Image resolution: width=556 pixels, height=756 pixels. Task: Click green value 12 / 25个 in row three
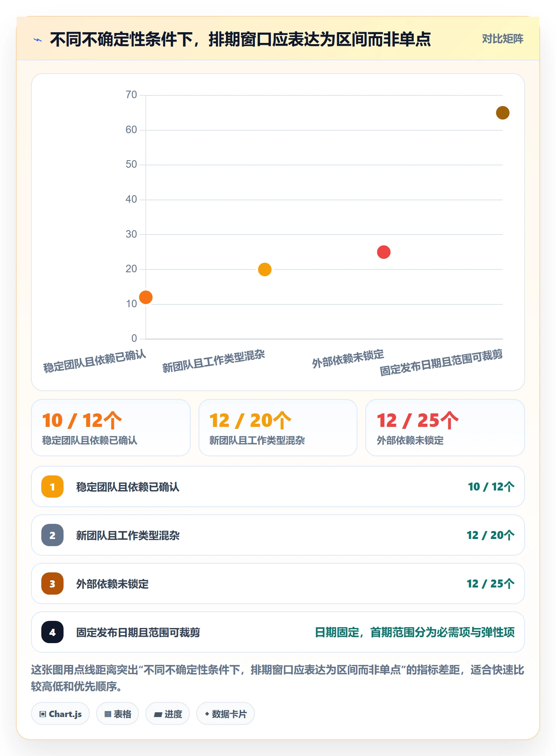[x=490, y=583]
